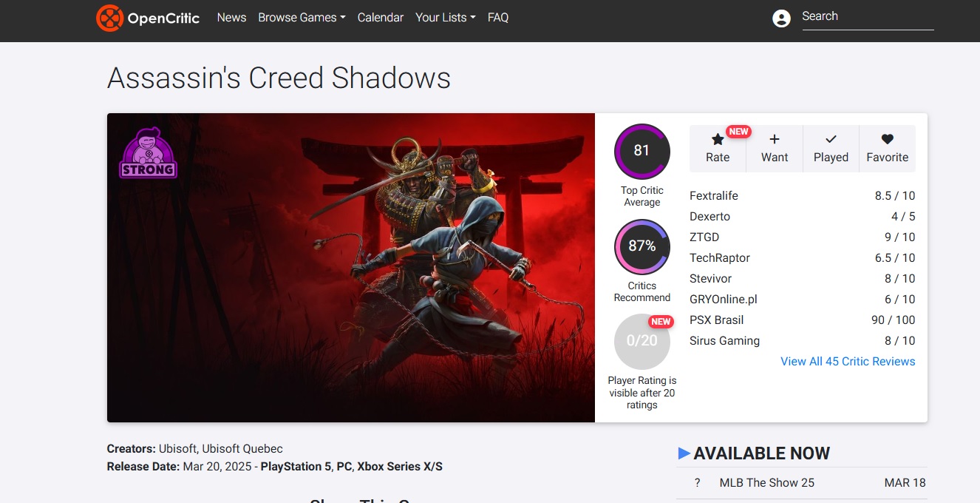The height and width of the screenshot is (503, 980).
Task: Click the star Rate icon
Action: 718,139
